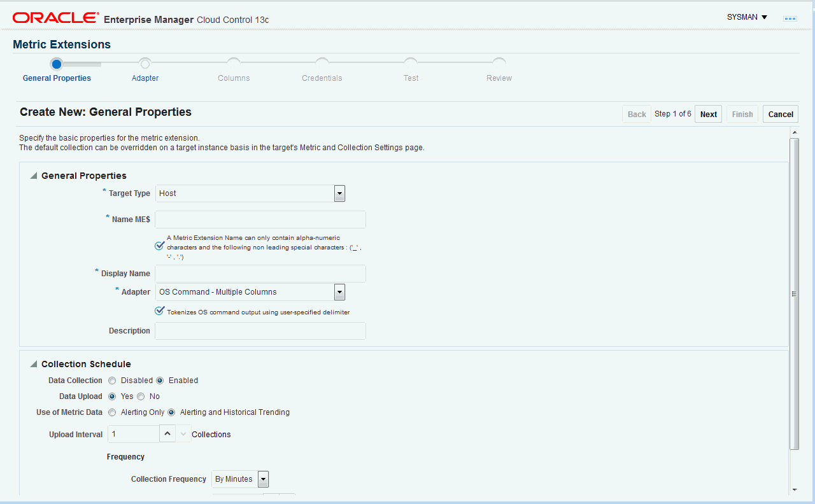The image size is (815, 504).
Task: Click the info icon under Name ME$
Action: click(160, 246)
